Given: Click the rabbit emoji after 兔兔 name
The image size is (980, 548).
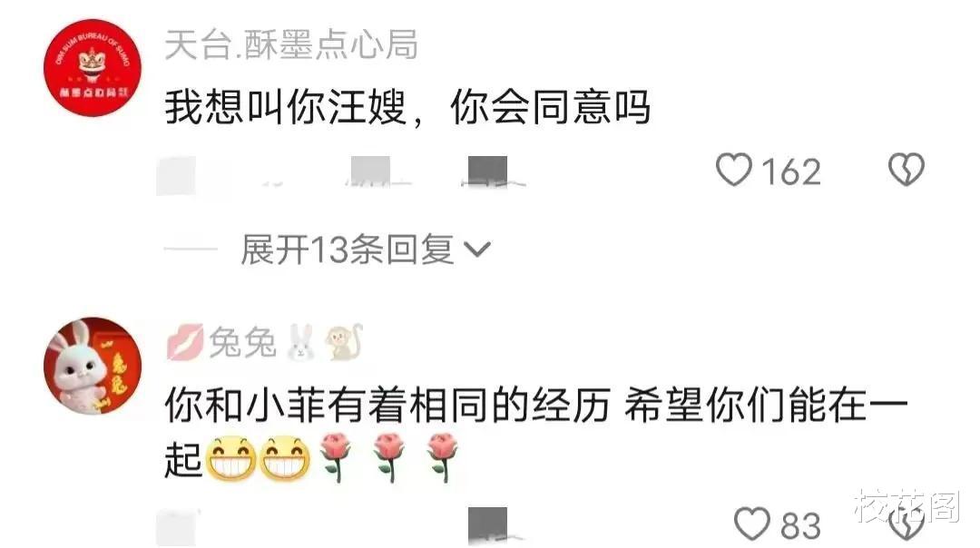Looking at the screenshot, I should 300,342.
